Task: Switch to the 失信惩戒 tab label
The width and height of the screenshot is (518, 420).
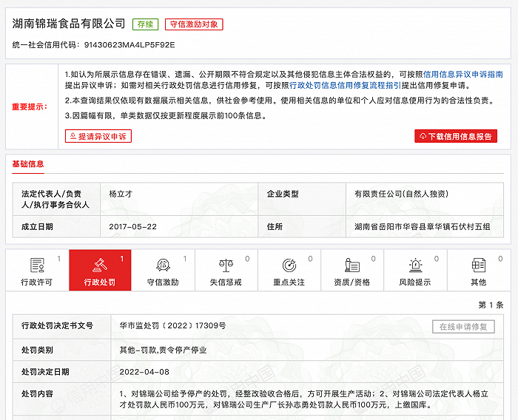Action: pos(226,282)
